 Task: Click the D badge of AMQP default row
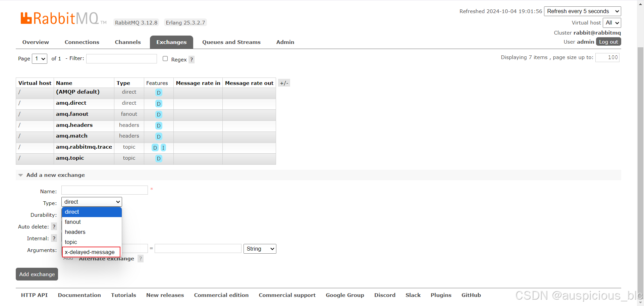click(159, 93)
